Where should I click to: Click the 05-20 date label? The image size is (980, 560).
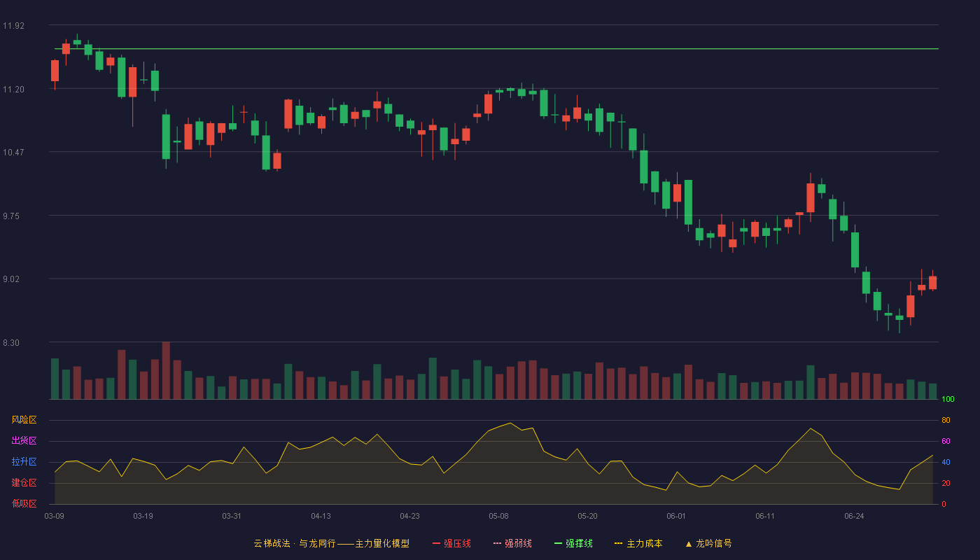pos(587,516)
